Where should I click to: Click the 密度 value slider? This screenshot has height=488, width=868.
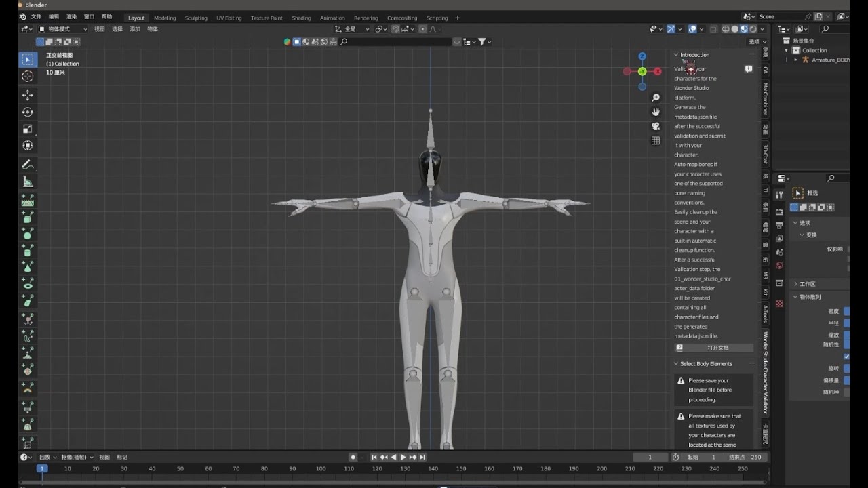coord(846,311)
